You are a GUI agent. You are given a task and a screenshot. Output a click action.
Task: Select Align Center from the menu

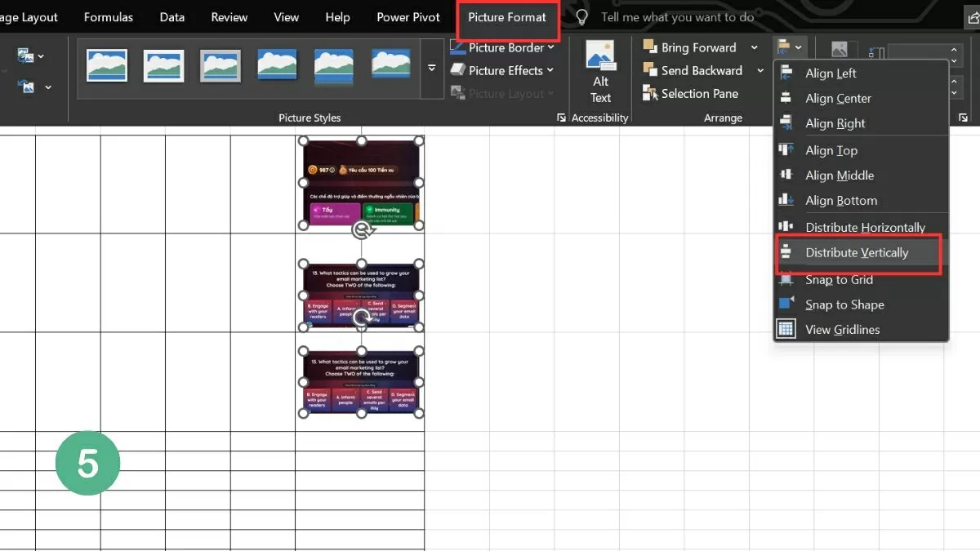point(838,98)
